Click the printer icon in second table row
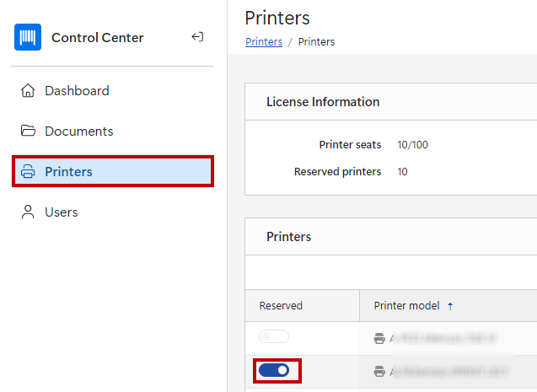 (379, 370)
